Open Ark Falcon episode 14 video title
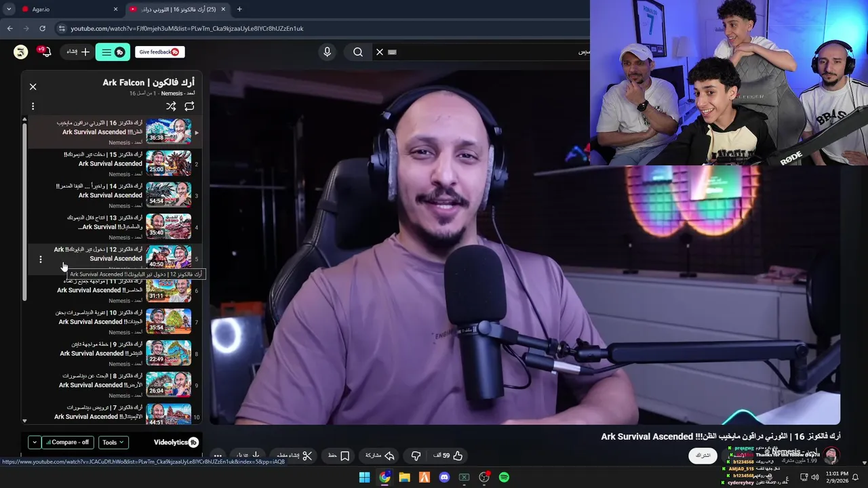This screenshot has height=488, width=868. 100,190
